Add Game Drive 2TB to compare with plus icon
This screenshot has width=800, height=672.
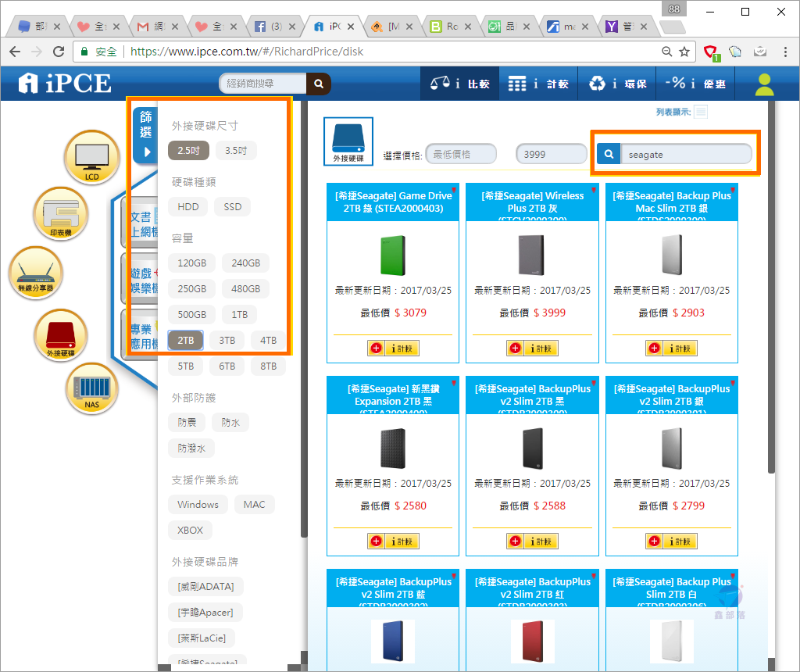coord(376,349)
